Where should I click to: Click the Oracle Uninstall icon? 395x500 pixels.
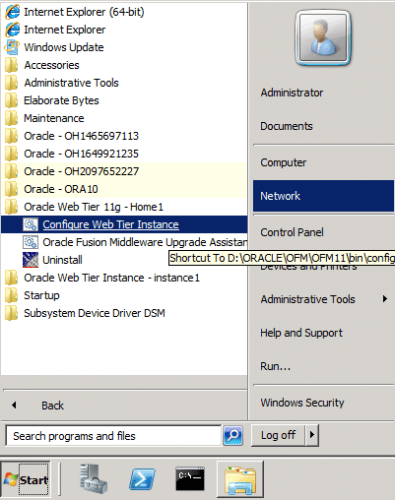pos(30,260)
